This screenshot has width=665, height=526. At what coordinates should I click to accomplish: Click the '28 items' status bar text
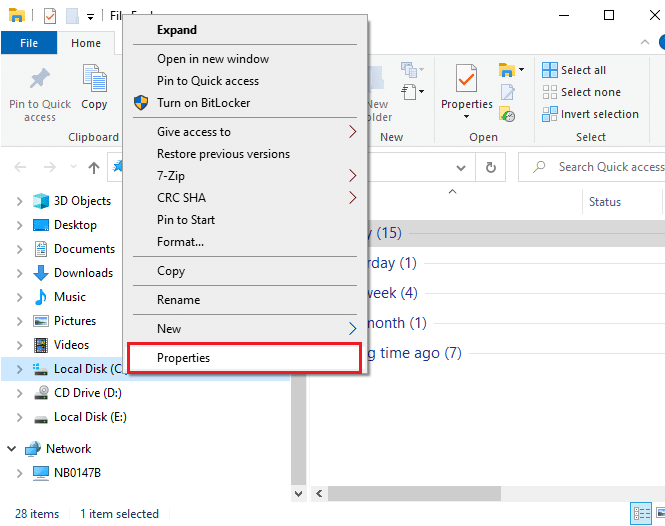point(37,514)
